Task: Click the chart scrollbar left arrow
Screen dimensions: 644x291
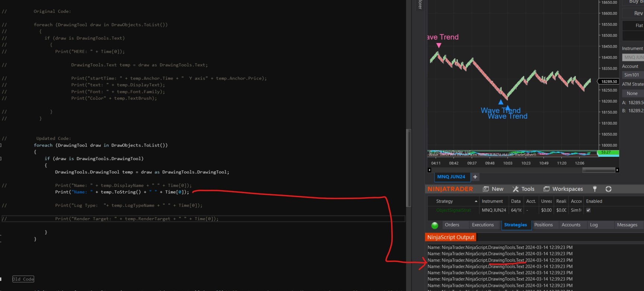Action: tap(429, 170)
